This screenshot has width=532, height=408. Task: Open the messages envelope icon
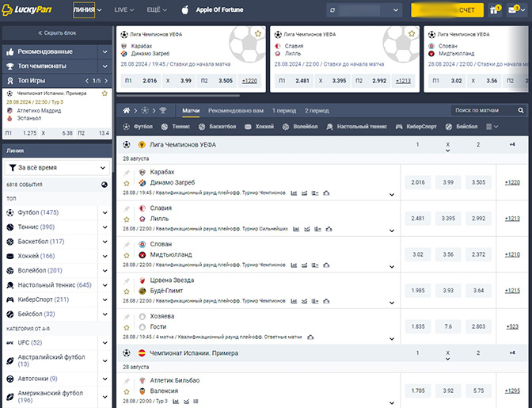pyautogui.click(x=515, y=10)
